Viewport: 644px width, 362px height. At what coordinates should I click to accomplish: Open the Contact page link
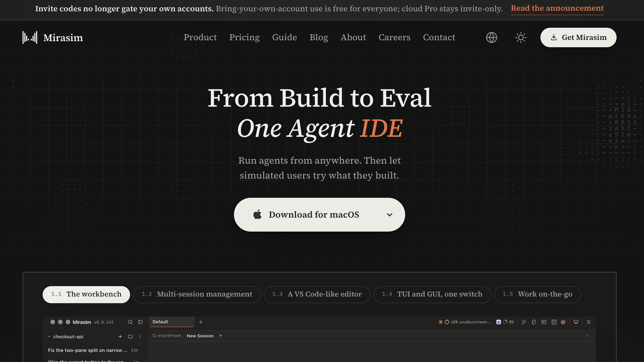click(x=439, y=37)
